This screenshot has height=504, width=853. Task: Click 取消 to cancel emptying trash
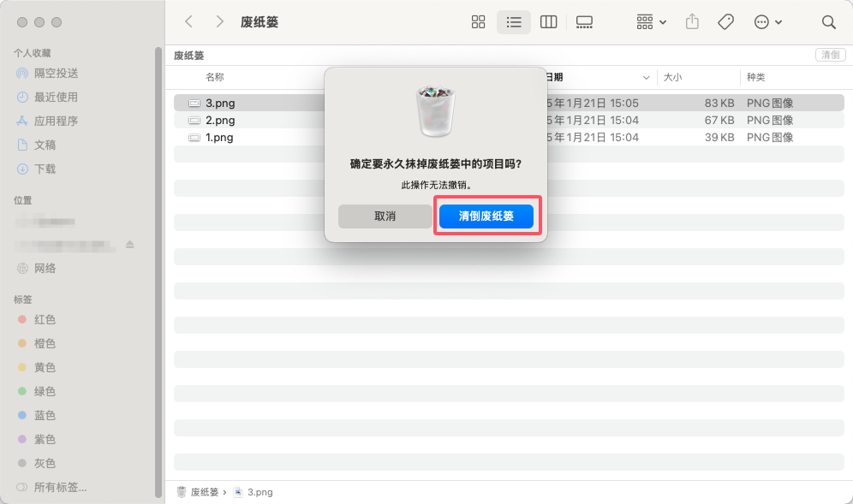click(385, 216)
